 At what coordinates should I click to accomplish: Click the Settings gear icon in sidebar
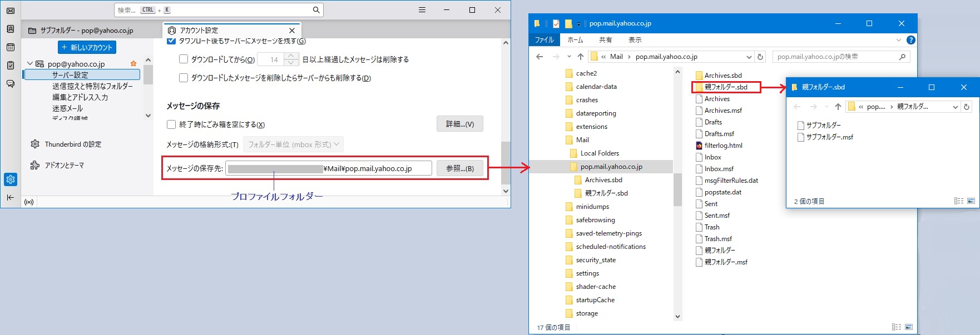tap(10, 179)
